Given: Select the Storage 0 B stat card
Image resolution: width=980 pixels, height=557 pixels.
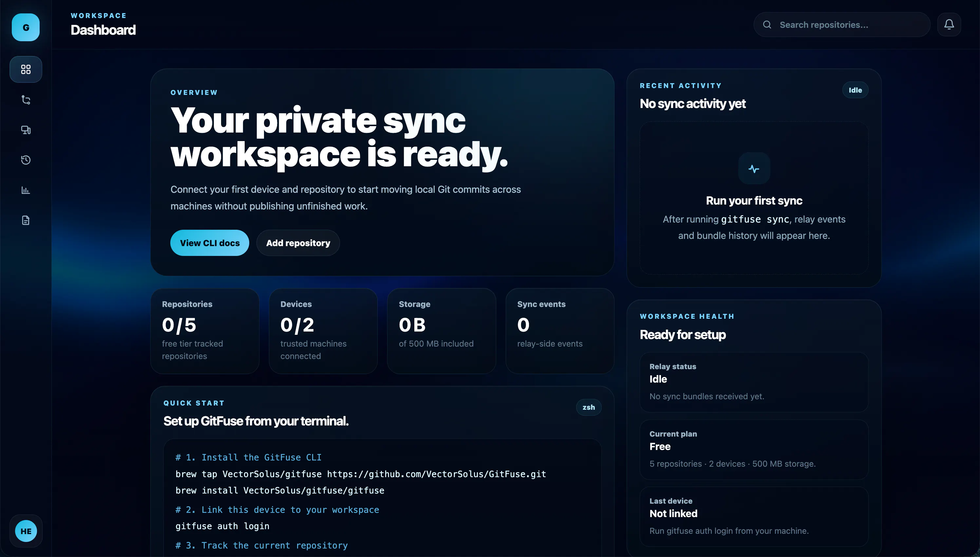Looking at the screenshot, I should pyautogui.click(x=442, y=331).
